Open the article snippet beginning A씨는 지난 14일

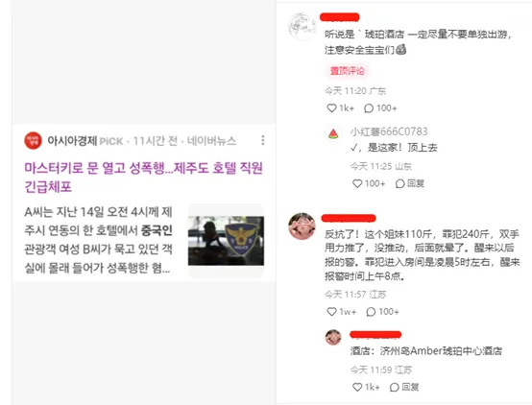coord(98,240)
